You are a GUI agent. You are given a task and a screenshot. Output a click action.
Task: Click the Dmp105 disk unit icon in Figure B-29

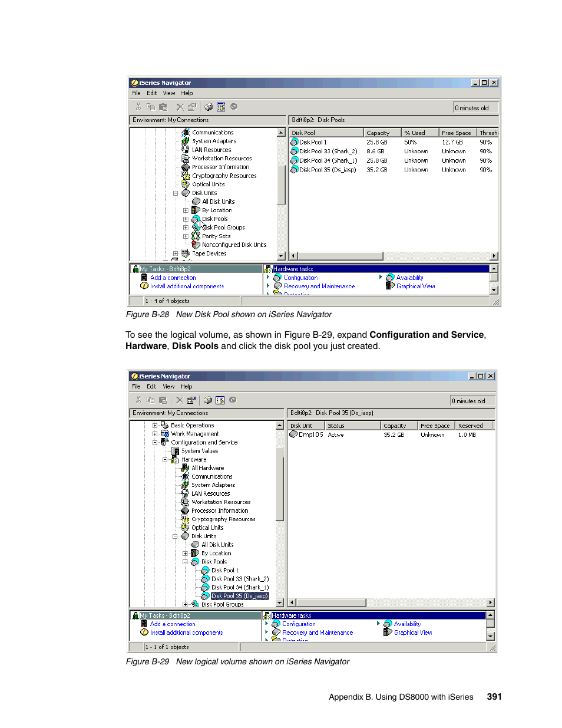tap(293, 434)
